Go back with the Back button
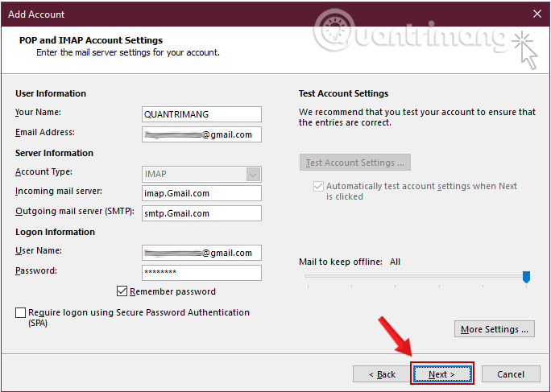 382,374
